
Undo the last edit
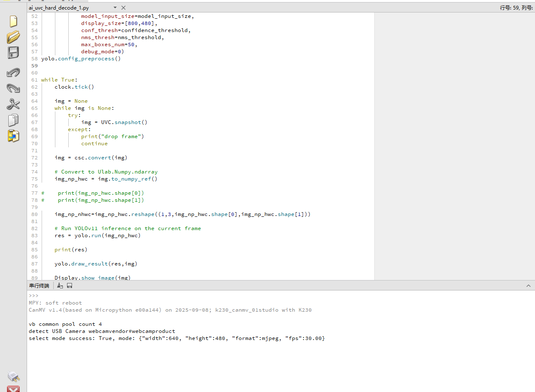13,72
